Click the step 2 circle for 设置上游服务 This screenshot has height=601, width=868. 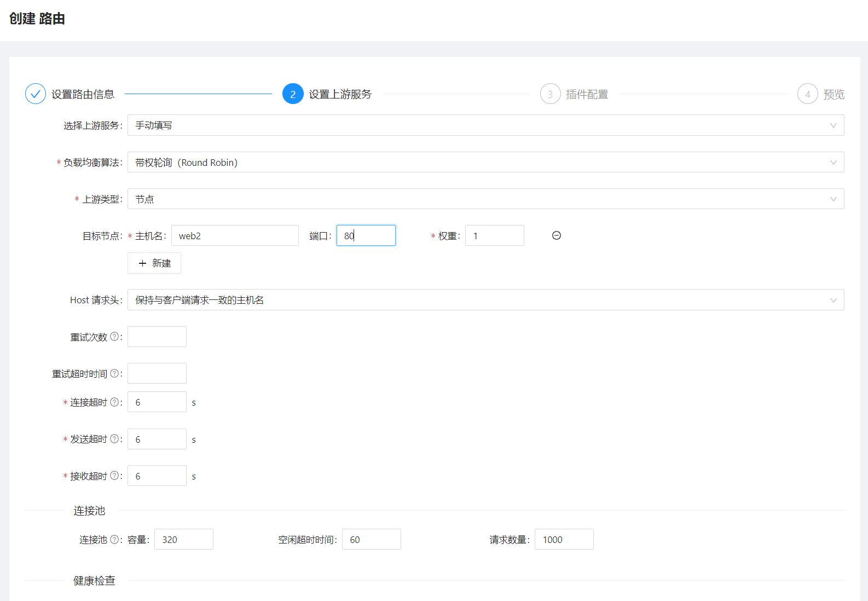(x=293, y=94)
